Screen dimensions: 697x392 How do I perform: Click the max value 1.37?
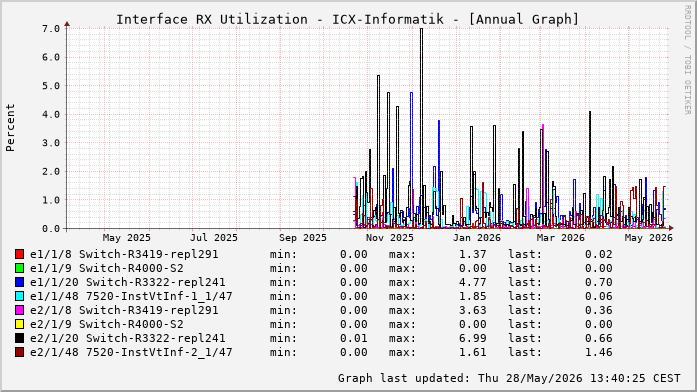tap(473, 254)
